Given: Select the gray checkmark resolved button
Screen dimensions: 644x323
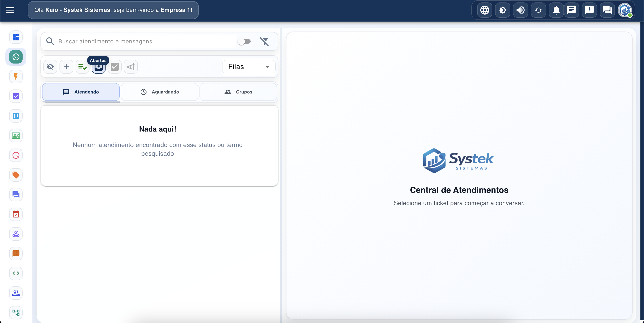Looking at the screenshot, I should click(x=114, y=67).
